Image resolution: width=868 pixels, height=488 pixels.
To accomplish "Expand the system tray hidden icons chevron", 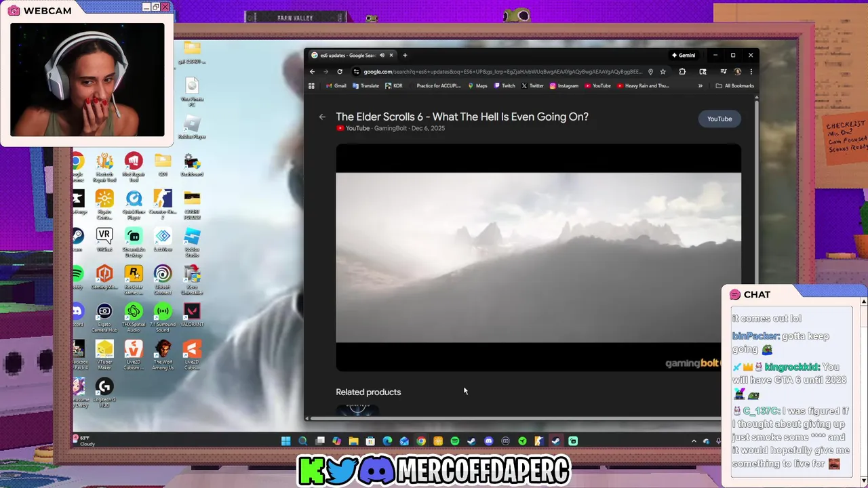I will [x=694, y=441].
